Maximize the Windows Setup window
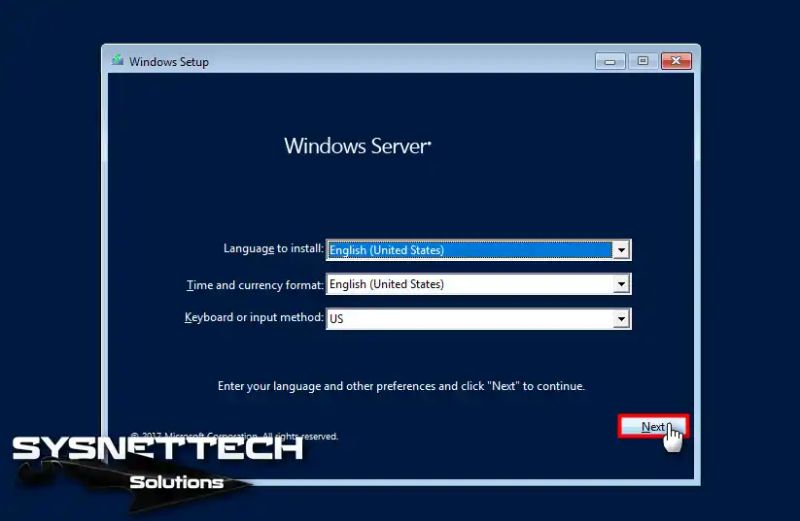The height and width of the screenshot is (521, 800). (642, 61)
